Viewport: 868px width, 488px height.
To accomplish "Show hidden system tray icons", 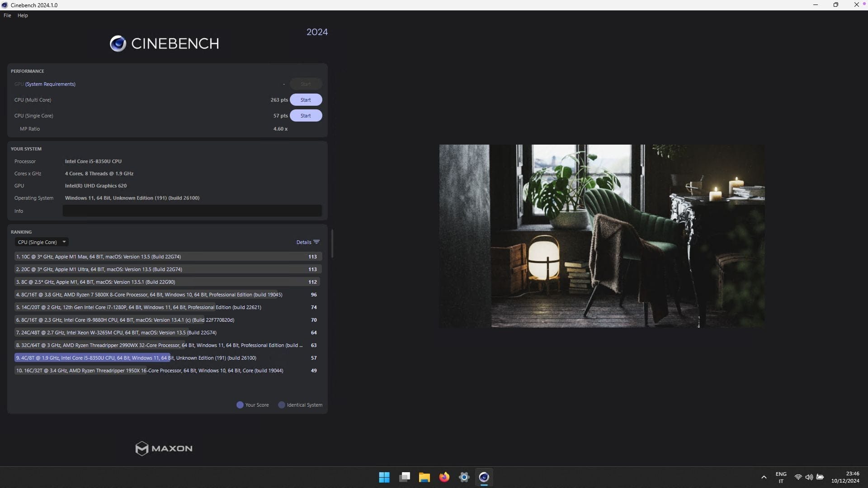I will [x=764, y=477].
